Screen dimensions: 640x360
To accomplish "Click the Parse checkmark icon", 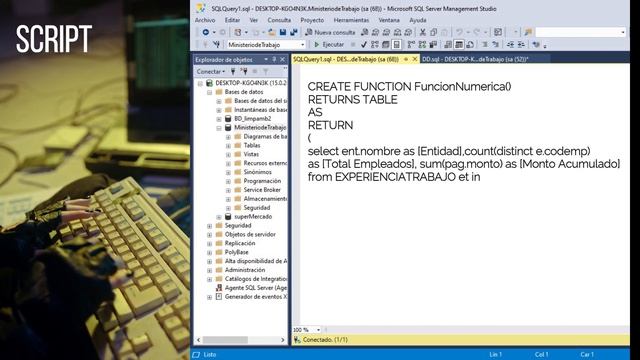I will pyautogui.click(x=364, y=44).
